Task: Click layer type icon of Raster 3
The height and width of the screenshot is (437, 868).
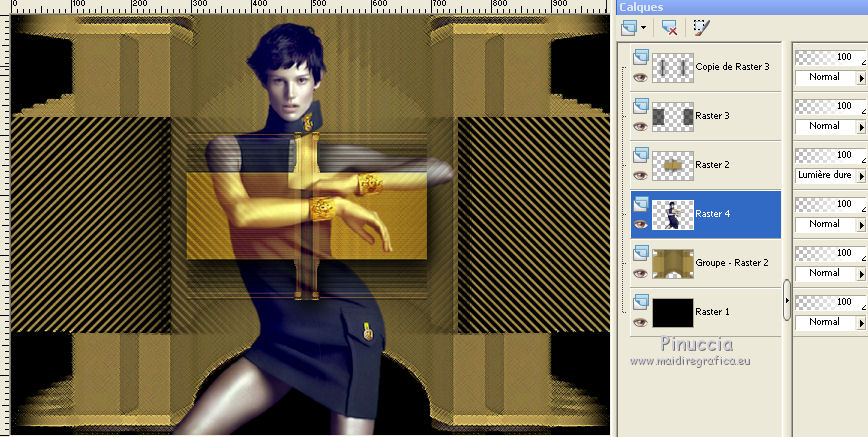Action: (641, 105)
